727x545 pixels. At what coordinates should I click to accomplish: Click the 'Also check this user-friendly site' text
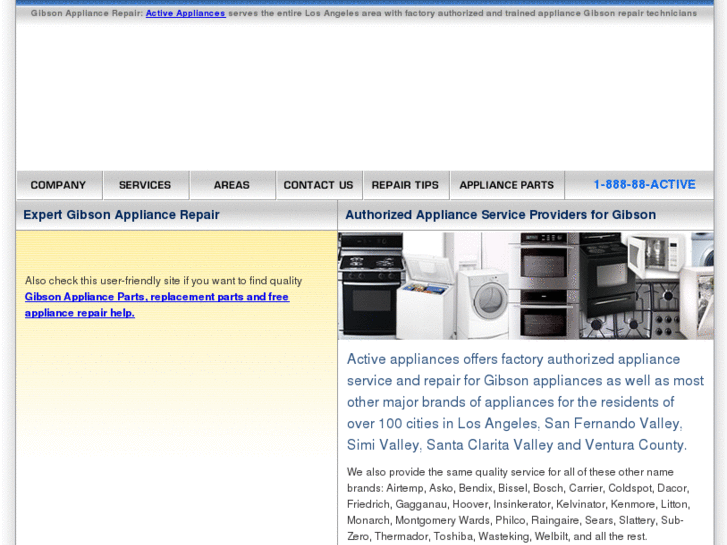point(163,281)
